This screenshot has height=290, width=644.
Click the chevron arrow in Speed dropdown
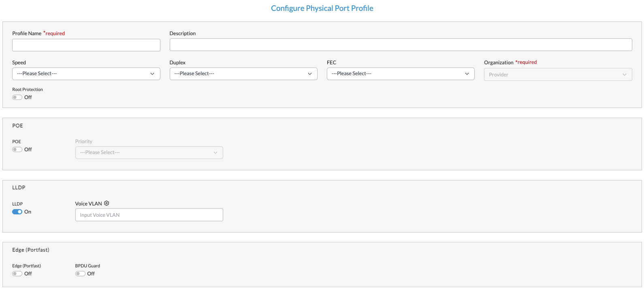click(152, 74)
